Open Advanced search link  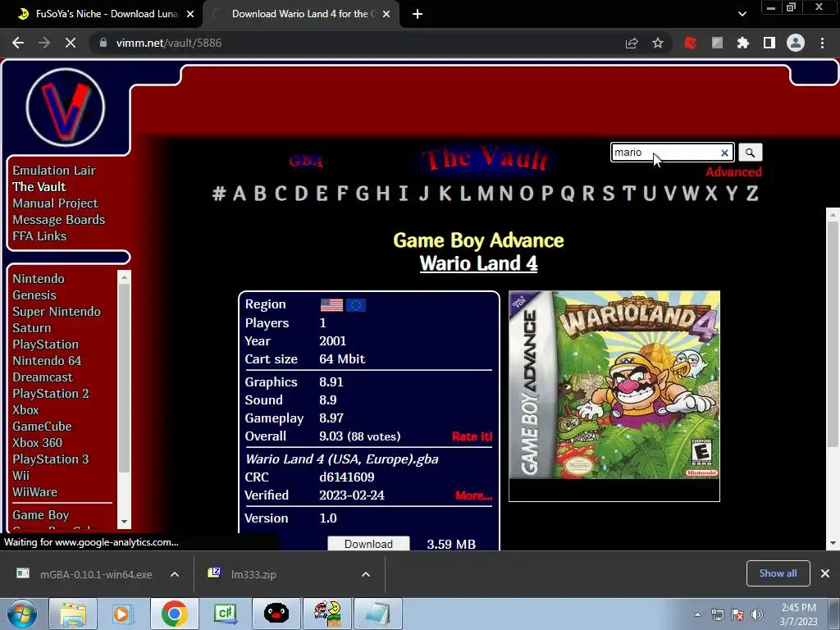733,172
